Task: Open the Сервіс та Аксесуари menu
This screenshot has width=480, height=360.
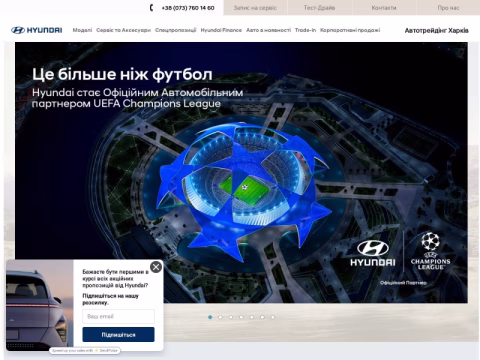Action: pyautogui.click(x=123, y=30)
